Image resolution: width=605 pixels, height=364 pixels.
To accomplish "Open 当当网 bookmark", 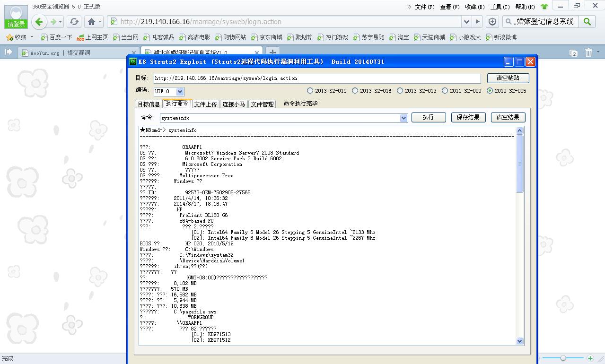I will click(125, 37).
